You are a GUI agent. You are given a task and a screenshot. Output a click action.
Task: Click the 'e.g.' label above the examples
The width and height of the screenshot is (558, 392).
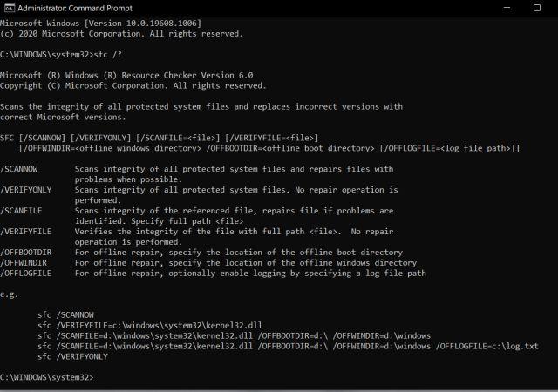(10, 294)
